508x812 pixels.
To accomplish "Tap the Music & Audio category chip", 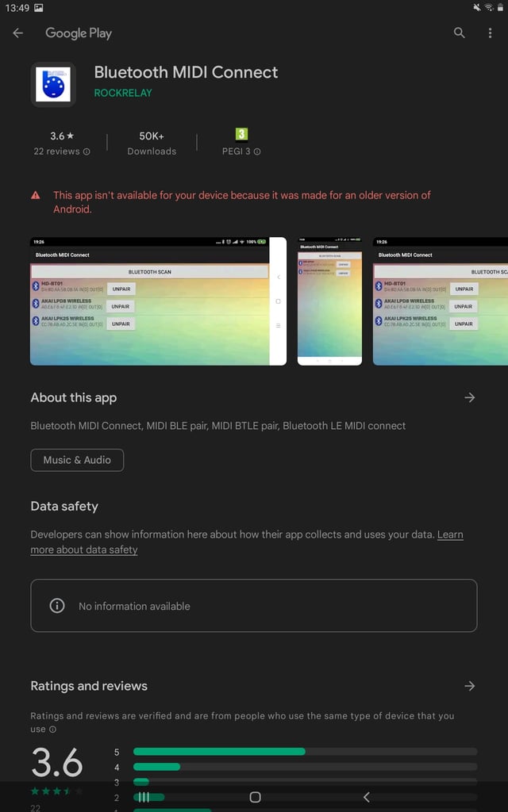I will [77, 460].
